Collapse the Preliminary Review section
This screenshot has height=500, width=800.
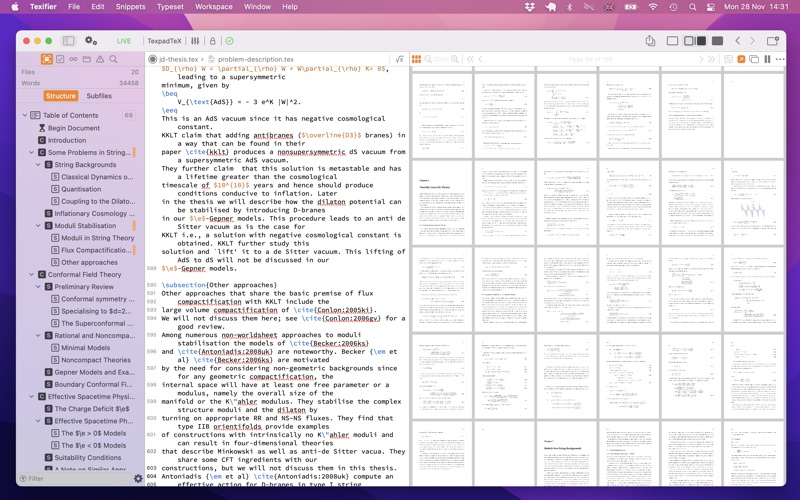point(38,287)
